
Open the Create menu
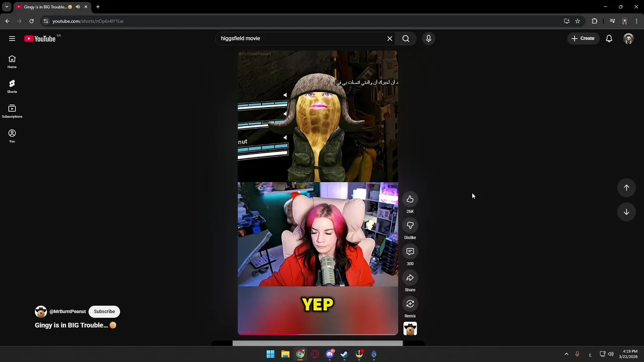tap(583, 38)
